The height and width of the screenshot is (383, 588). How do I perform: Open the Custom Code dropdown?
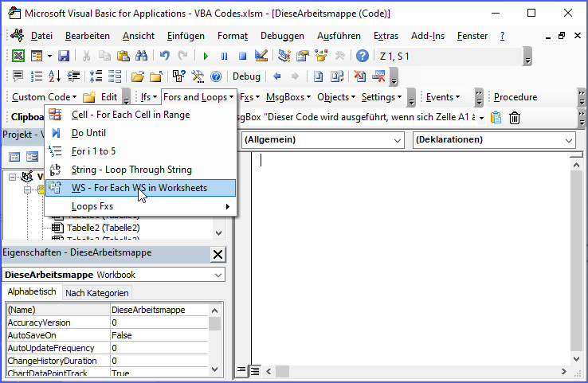point(45,97)
